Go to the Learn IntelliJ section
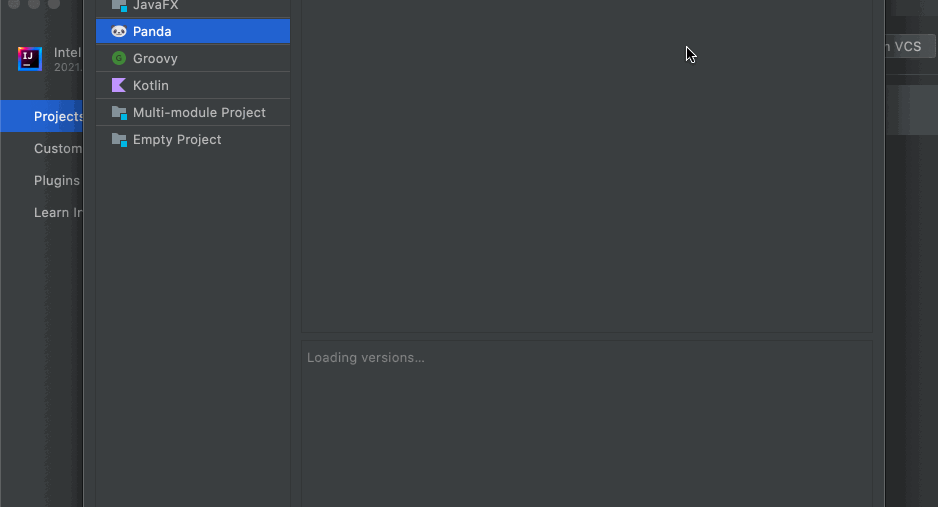Viewport: 938px width, 507px height. click(58, 213)
